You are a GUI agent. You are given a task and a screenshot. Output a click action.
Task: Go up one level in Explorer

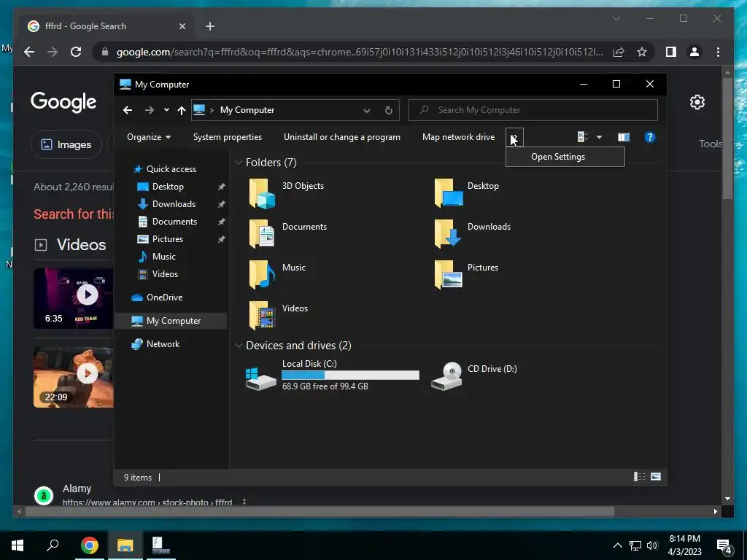(182, 110)
